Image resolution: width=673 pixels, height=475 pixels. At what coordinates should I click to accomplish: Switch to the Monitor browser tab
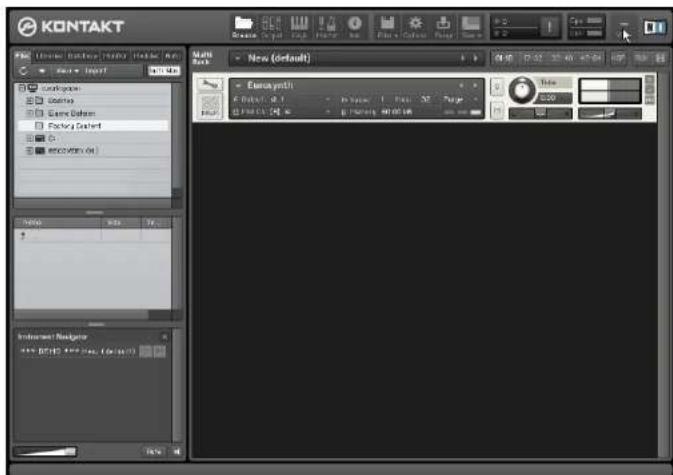pyautogui.click(x=115, y=56)
